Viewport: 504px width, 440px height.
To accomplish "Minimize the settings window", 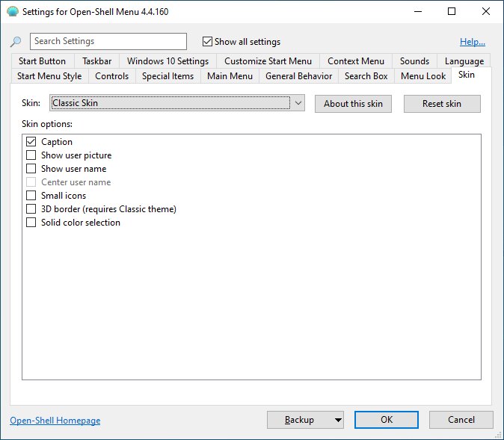I will pyautogui.click(x=418, y=11).
